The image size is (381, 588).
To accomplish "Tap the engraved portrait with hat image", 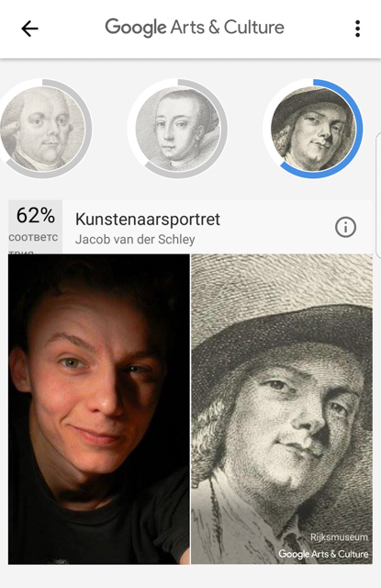I will click(x=282, y=409).
